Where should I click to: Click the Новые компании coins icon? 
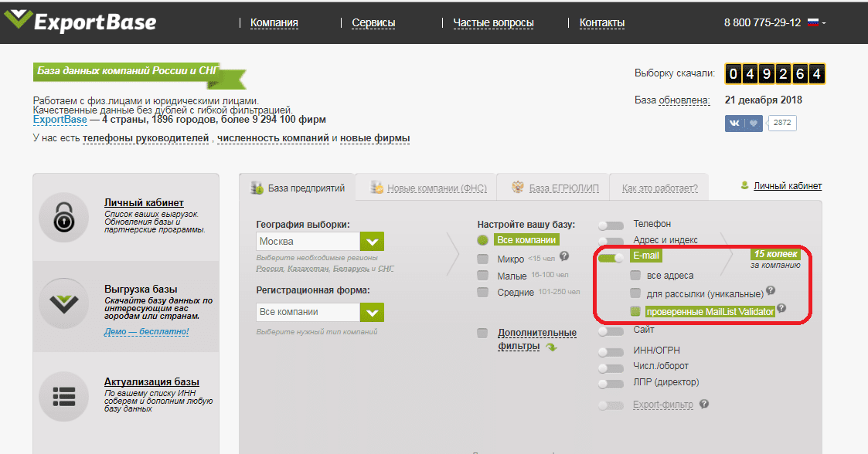click(x=377, y=188)
